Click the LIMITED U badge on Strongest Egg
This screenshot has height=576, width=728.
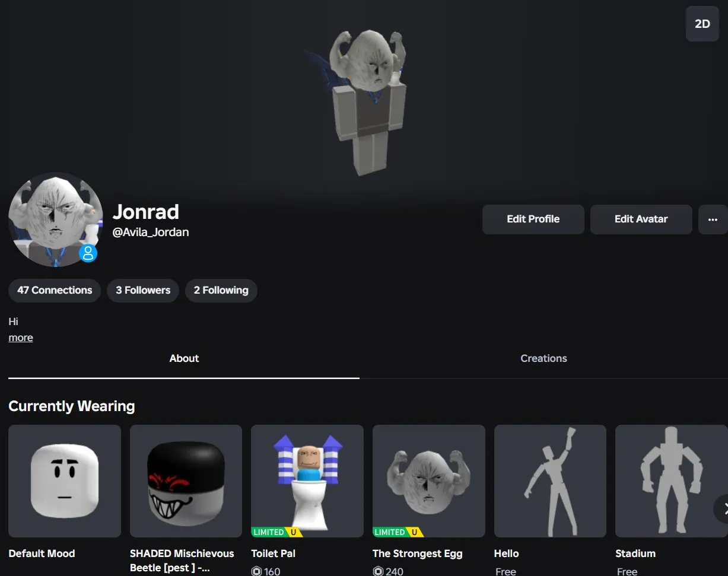click(398, 532)
